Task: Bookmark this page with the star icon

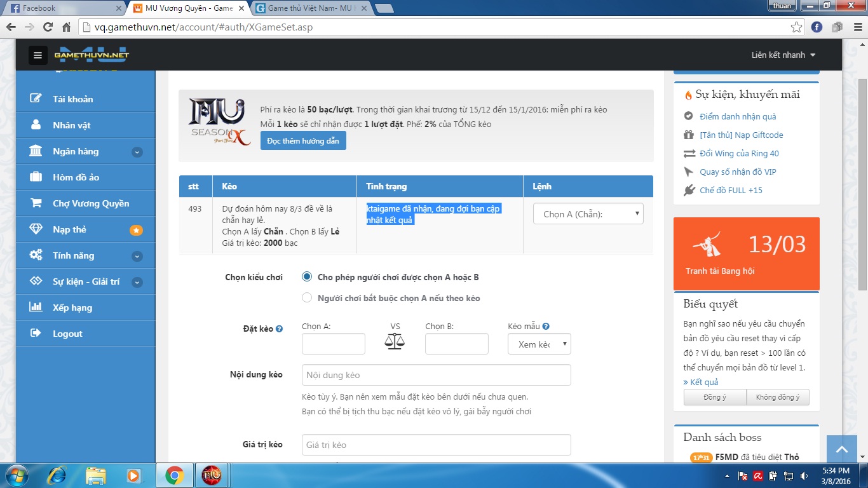Action: (796, 27)
